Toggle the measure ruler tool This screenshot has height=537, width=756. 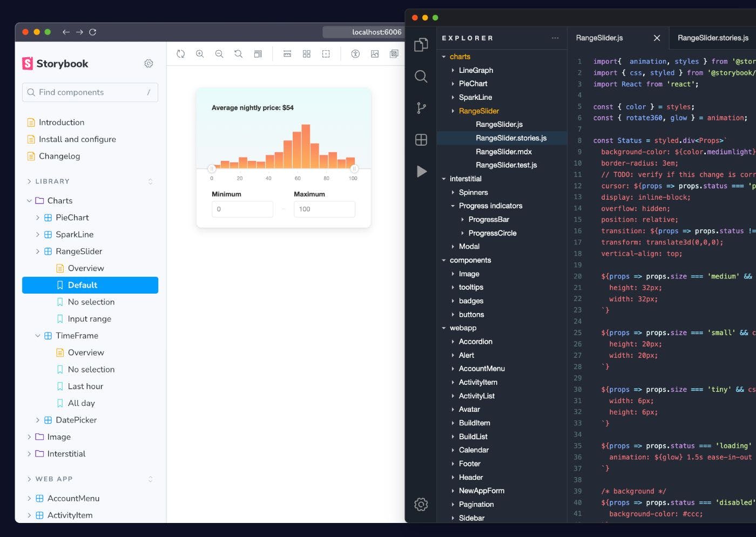[x=287, y=54]
